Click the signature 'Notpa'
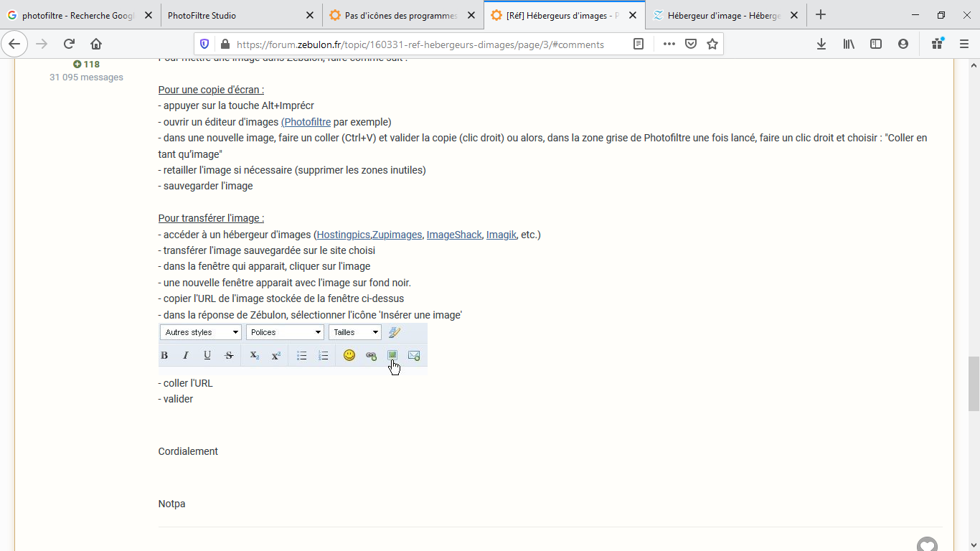The image size is (980, 551). pyautogui.click(x=172, y=504)
